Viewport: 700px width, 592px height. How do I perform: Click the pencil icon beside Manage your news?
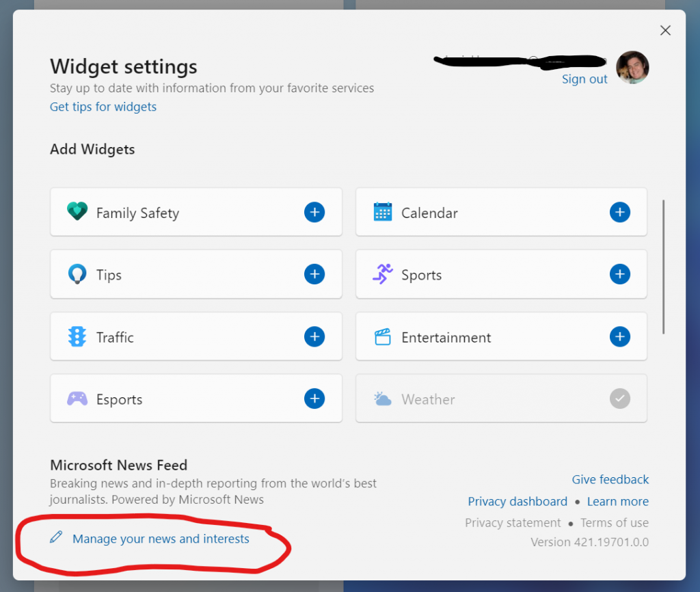click(x=56, y=537)
